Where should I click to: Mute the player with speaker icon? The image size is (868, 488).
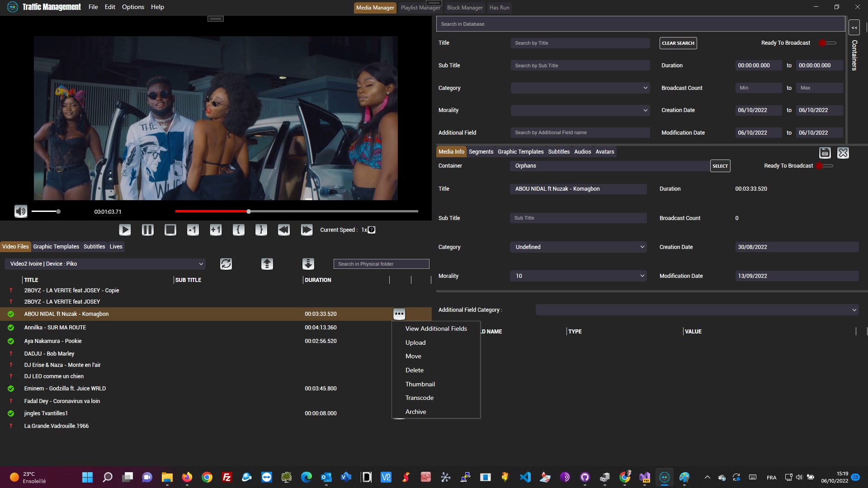pyautogui.click(x=21, y=211)
